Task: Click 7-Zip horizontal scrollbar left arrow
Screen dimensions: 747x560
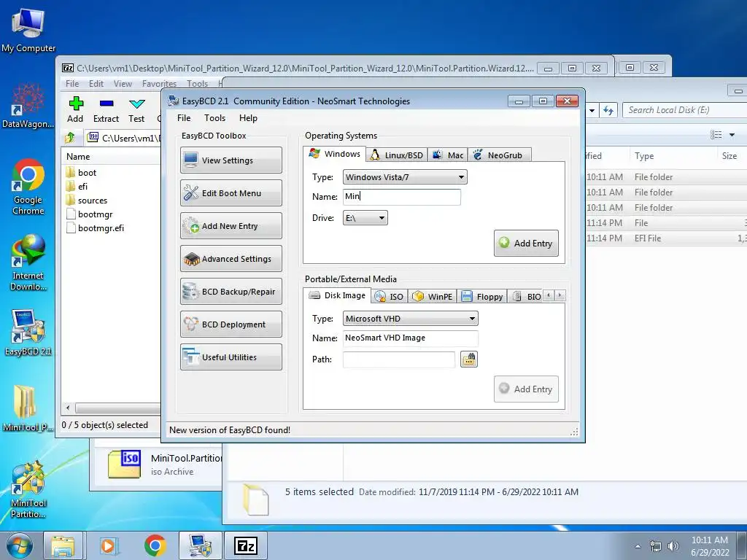Action: pyautogui.click(x=68, y=408)
